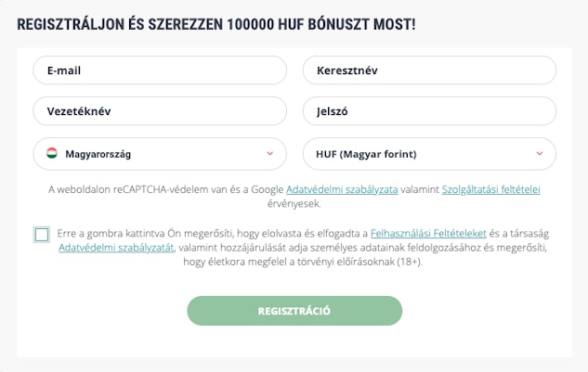The width and height of the screenshot is (588, 372).
Task: Follow the Szolgáltatási feltételei link
Action: (x=490, y=189)
